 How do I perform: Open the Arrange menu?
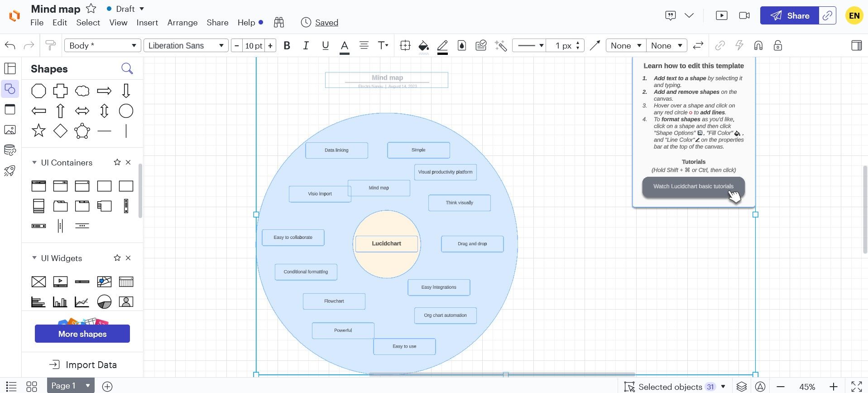pyautogui.click(x=182, y=23)
